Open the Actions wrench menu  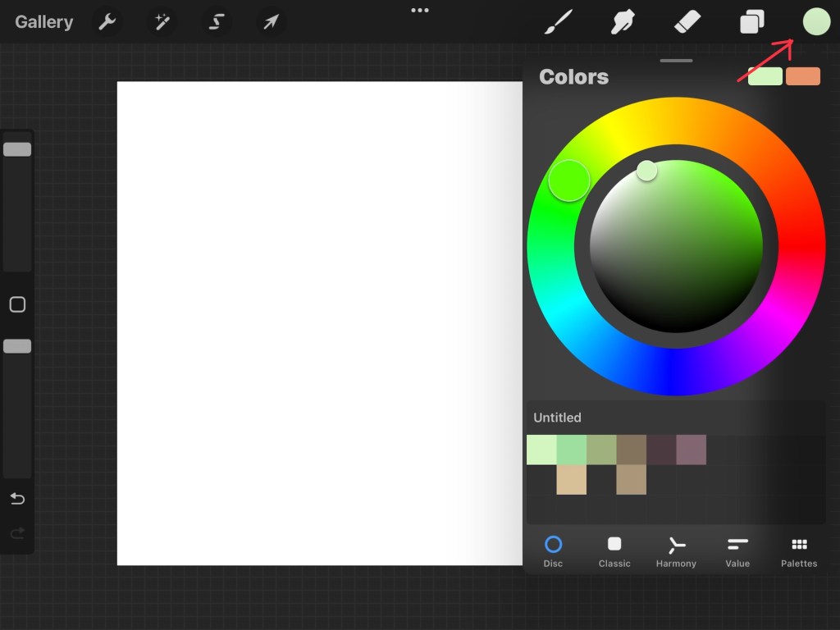pos(107,22)
